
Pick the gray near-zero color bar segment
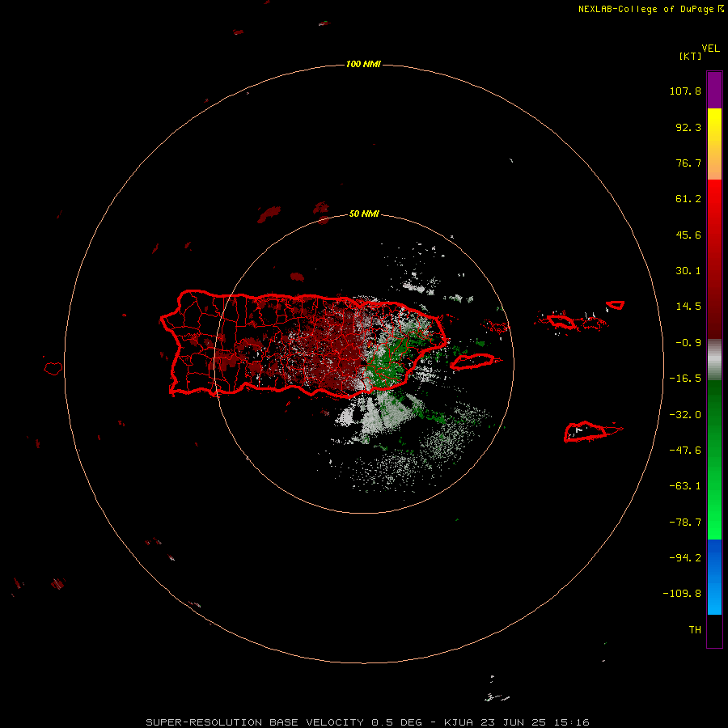point(714,360)
